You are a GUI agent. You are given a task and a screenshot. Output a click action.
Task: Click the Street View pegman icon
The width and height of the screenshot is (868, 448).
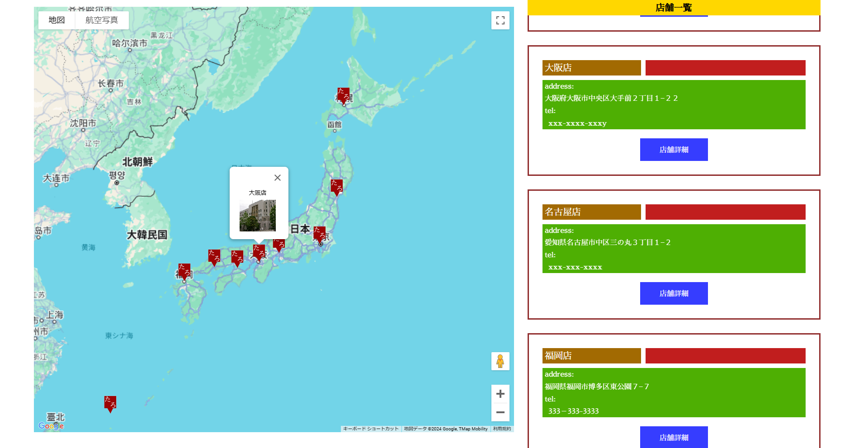[500, 361]
